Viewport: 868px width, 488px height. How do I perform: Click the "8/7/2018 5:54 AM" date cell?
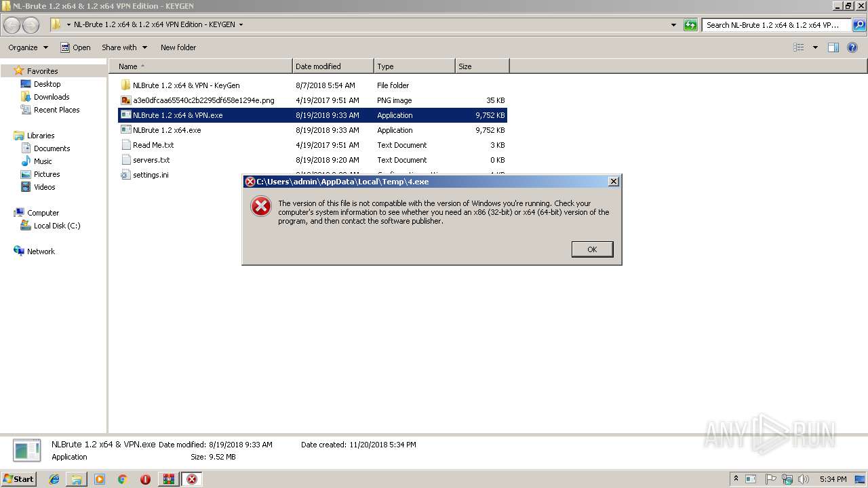click(325, 85)
